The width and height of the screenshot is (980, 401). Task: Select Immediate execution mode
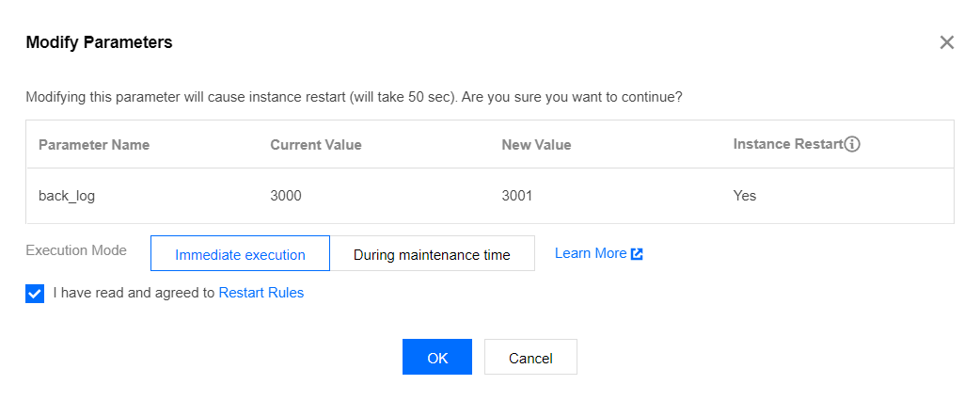pyautogui.click(x=240, y=254)
